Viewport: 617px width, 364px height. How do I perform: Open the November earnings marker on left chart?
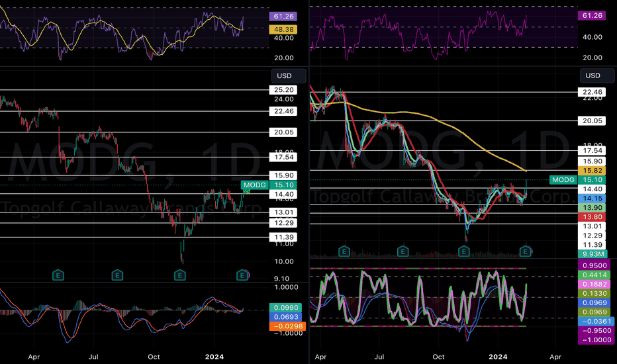(x=180, y=275)
